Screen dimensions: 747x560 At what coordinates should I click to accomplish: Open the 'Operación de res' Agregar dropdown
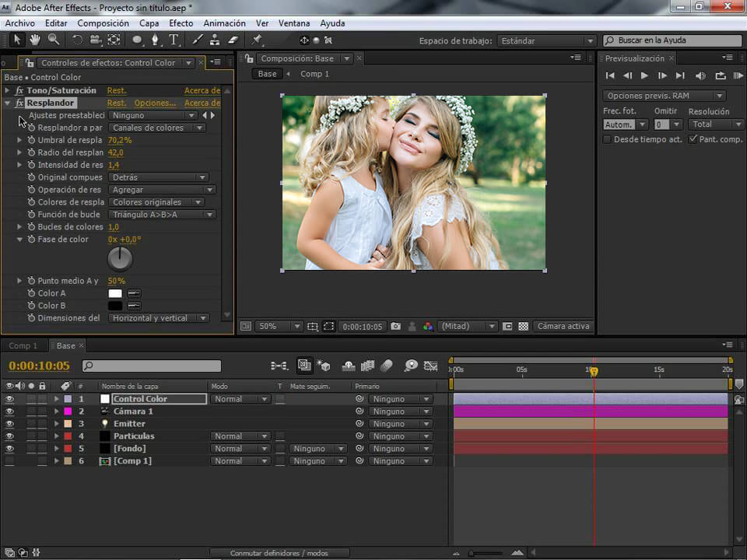tap(162, 190)
